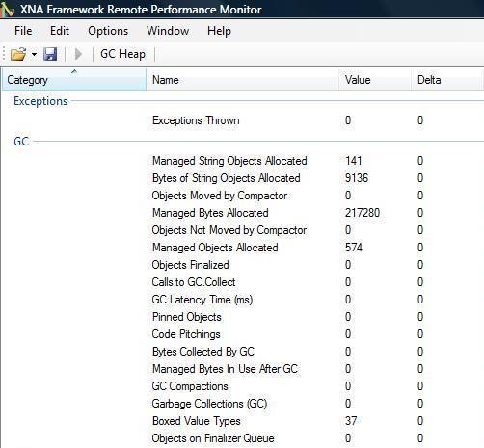The image size is (484, 448).
Task: Open the File menu
Action: [x=23, y=31]
